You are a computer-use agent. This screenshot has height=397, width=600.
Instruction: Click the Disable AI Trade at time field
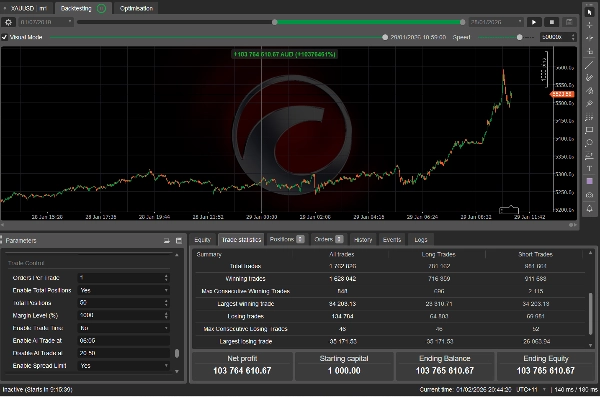(x=123, y=353)
